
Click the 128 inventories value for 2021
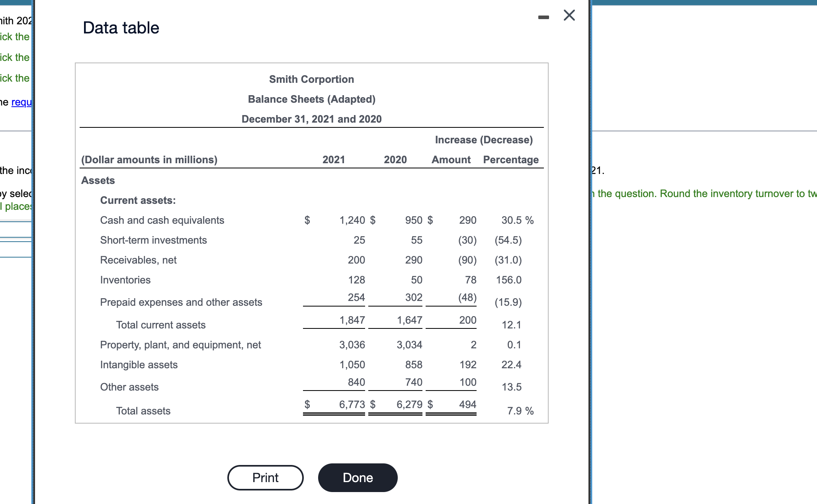(x=356, y=280)
